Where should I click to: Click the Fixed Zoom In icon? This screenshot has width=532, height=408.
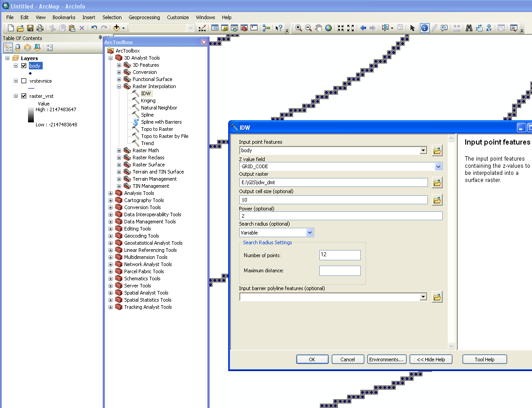(341, 28)
